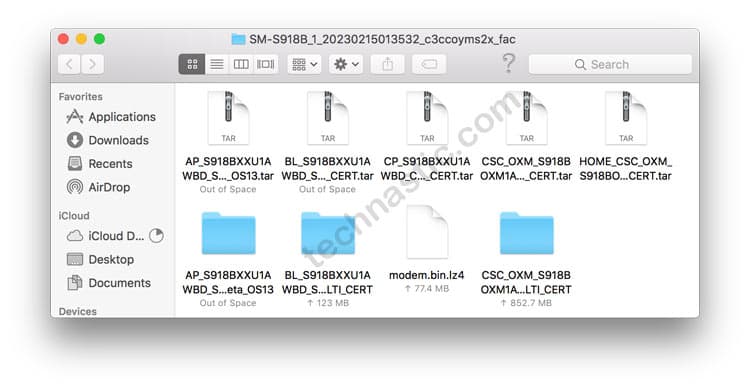The image size is (750, 390).
Task: Select the CSC_OXM_S918B CERT.tar archive icon
Action: tap(527, 118)
